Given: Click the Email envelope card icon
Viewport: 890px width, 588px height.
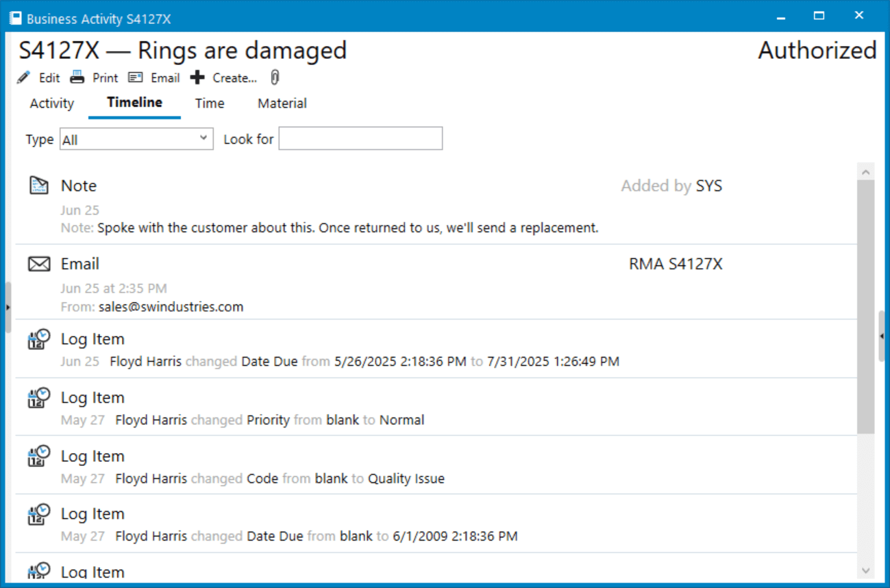Looking at the screenshot, I should (x=136, y=77).
